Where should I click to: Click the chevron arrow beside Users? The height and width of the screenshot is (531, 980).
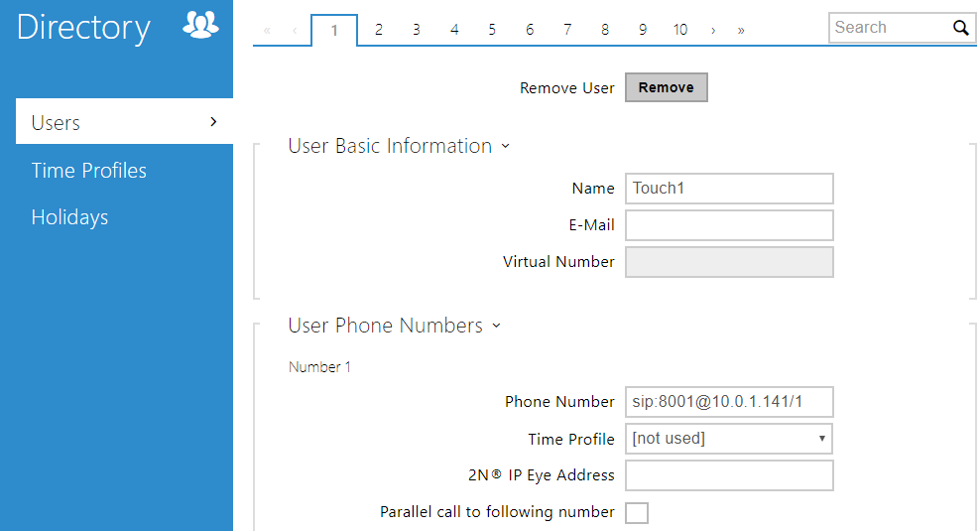213,122
